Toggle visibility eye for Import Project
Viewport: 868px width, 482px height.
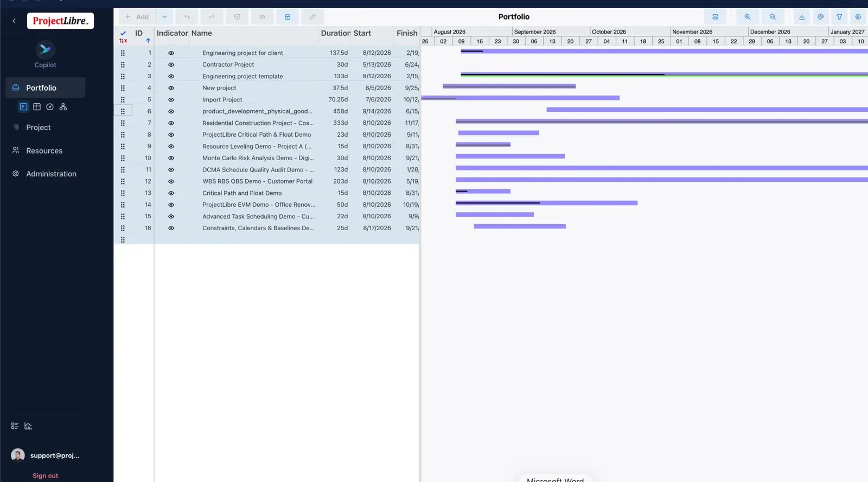[171, 100]
